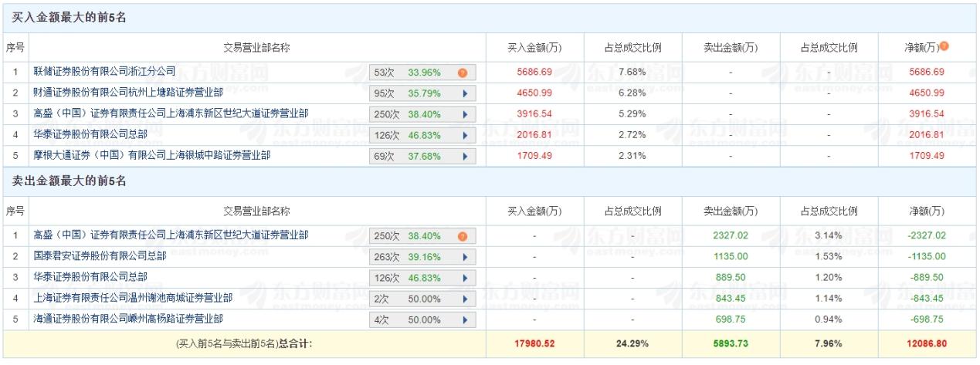Image resolution: width=980 pixels, height=365 pixels.
Task: Open the 高盛(中国)证券 link in the sell list
Action: click(x=171, y=235)
